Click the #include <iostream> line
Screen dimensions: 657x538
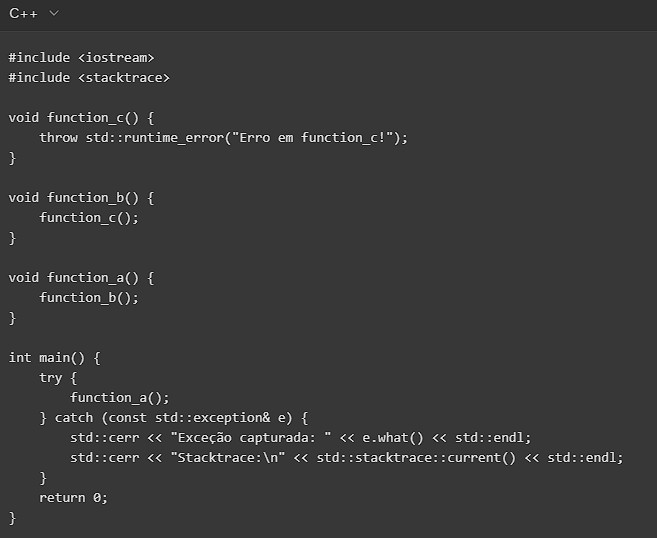[x=81, y=57]
